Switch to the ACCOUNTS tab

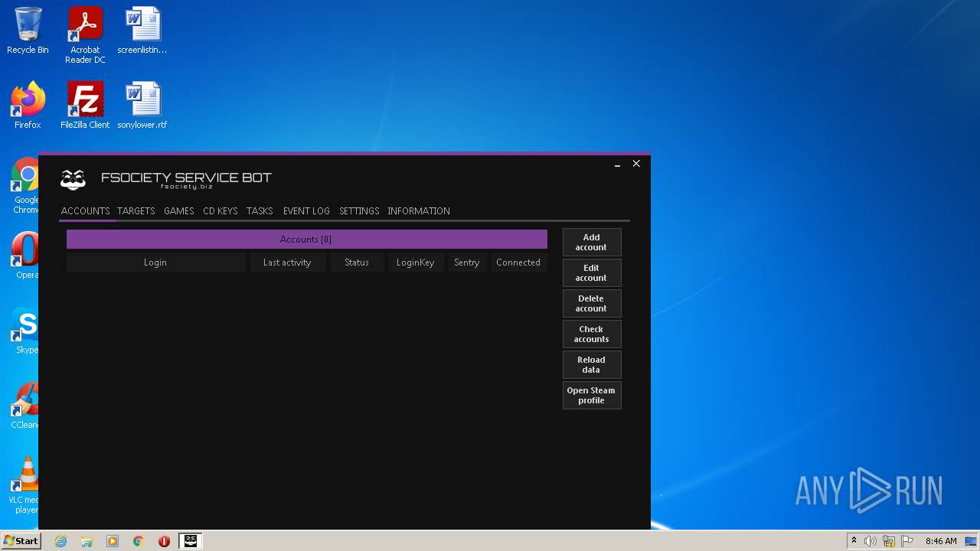click(x=85, y=211)
